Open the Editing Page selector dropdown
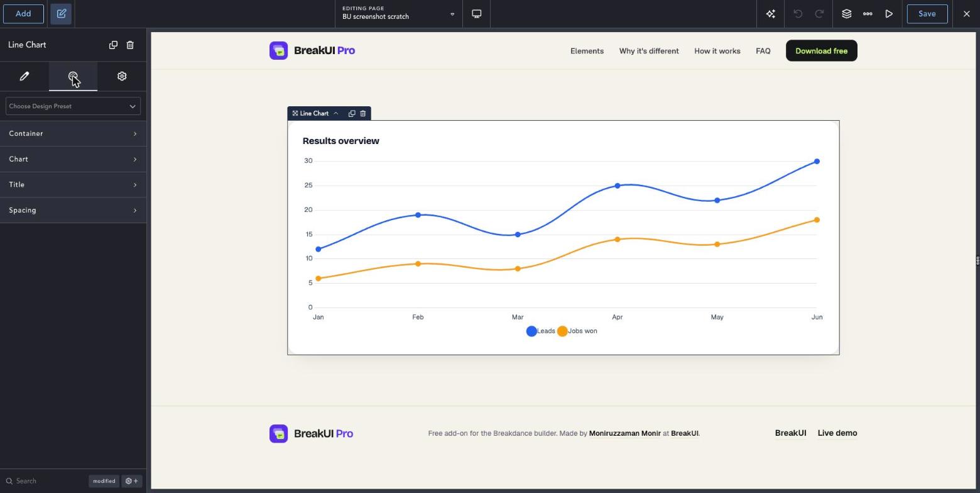The image size is (980, 493). (x=399, y=14)
